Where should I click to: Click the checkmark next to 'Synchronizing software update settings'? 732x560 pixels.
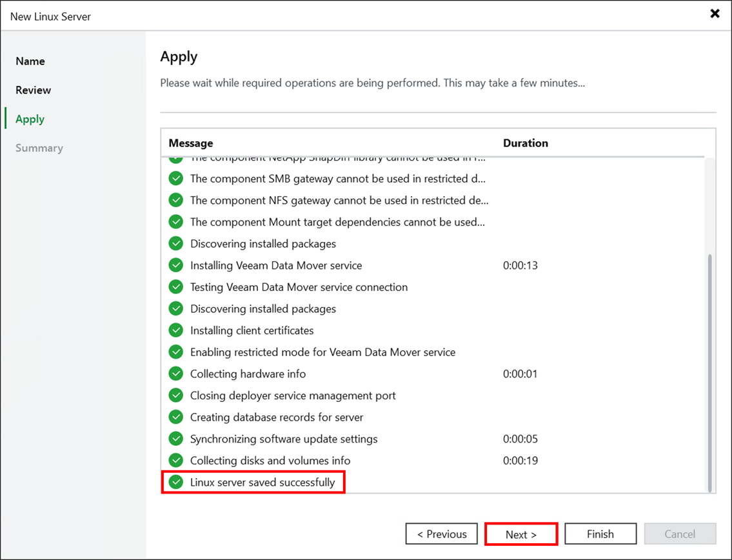(x=175, y=439)
